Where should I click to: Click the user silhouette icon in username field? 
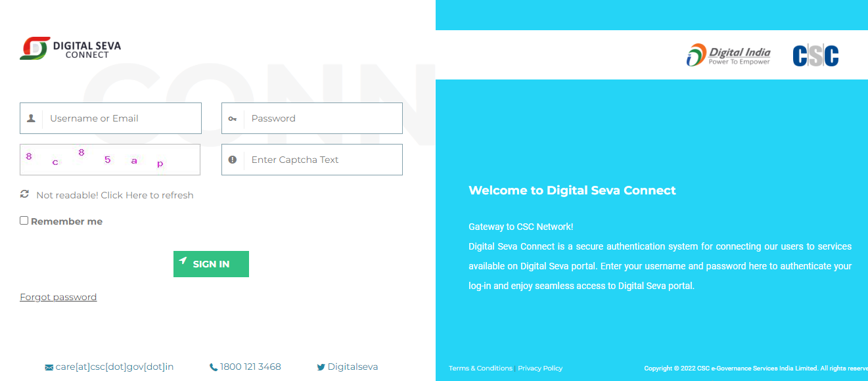tap(31, 118)
